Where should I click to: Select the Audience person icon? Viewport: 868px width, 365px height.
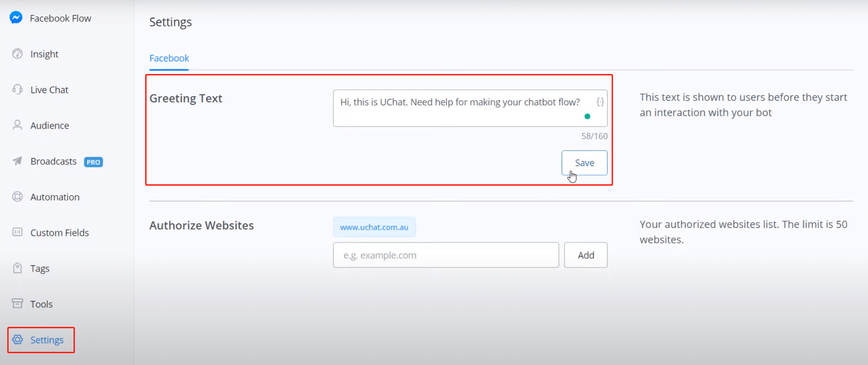coord(17,125)
